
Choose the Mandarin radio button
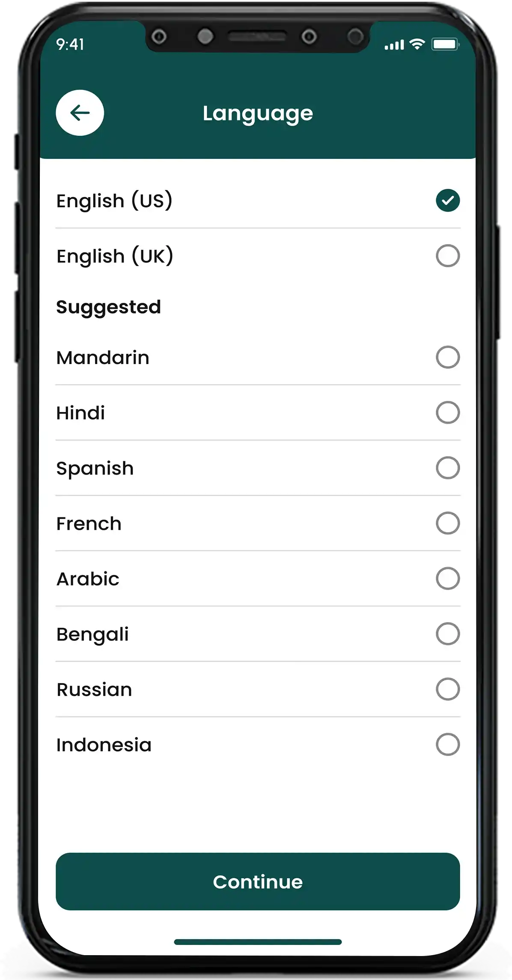click(x=448, y=357)
